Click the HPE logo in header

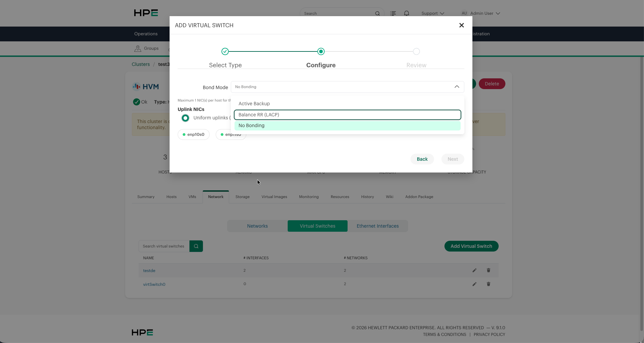[x=146, y=13]
